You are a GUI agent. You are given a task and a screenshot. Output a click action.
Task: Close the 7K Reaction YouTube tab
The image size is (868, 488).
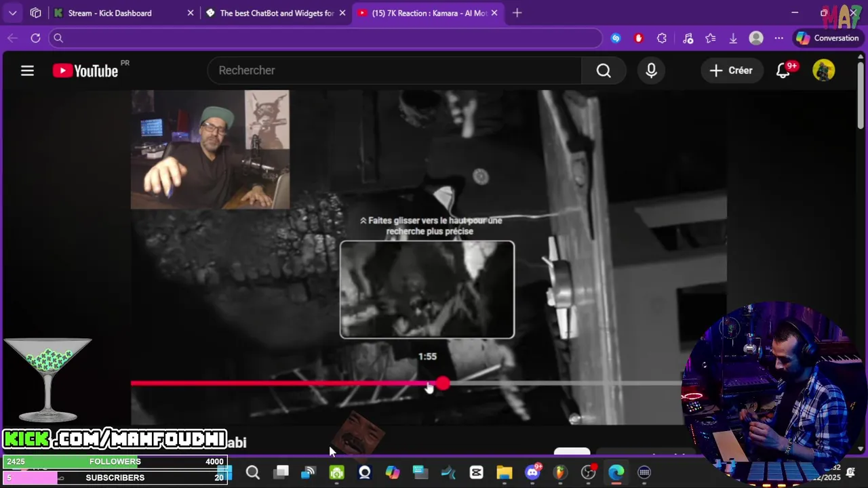pyautogui.click(x=494, y=13)
